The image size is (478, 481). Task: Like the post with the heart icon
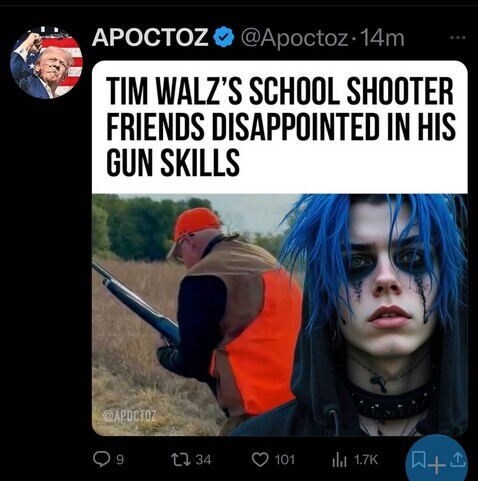pos(261,460)
